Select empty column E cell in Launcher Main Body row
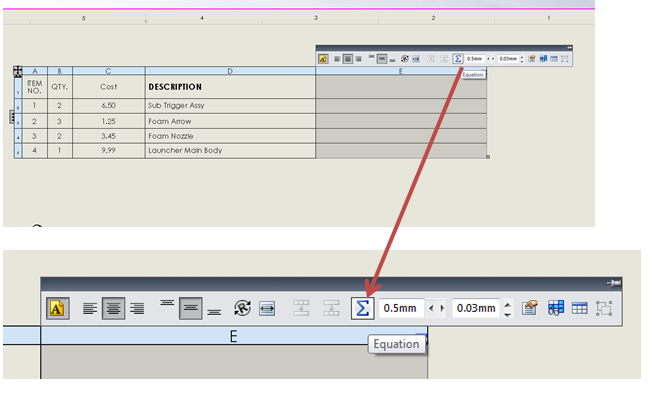 coord(401,151)
